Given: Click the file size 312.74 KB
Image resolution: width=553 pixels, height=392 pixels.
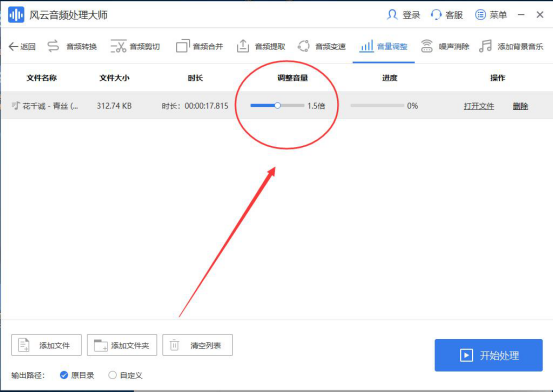Looking at the screenshot, I should point(114,106).
